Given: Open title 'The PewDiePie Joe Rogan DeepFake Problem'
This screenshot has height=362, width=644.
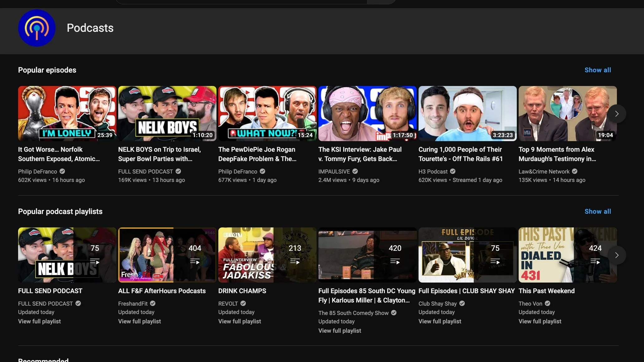Looking at the screenshot, I should point(257,154).
